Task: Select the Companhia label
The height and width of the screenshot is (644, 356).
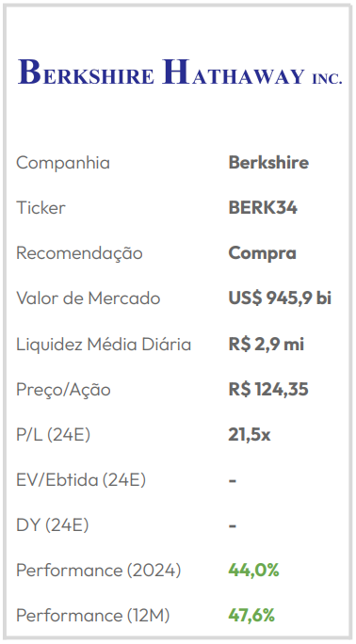Action: [63, 163]
